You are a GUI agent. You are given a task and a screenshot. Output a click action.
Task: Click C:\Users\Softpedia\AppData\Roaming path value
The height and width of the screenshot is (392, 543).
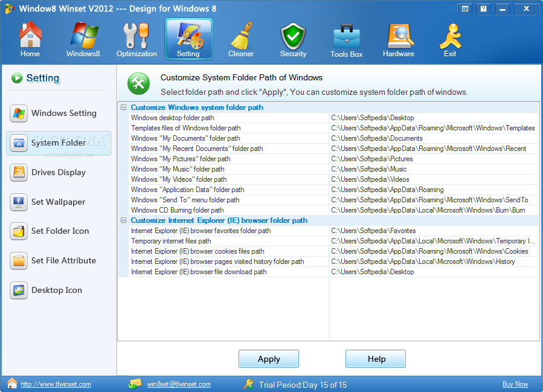point(387,190)
